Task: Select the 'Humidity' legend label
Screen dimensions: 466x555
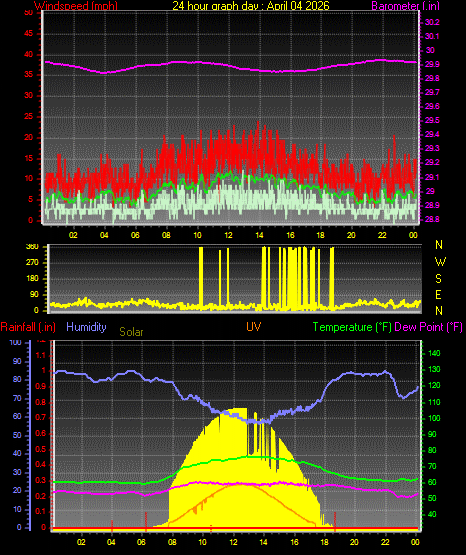Action: tap(86, 327)
